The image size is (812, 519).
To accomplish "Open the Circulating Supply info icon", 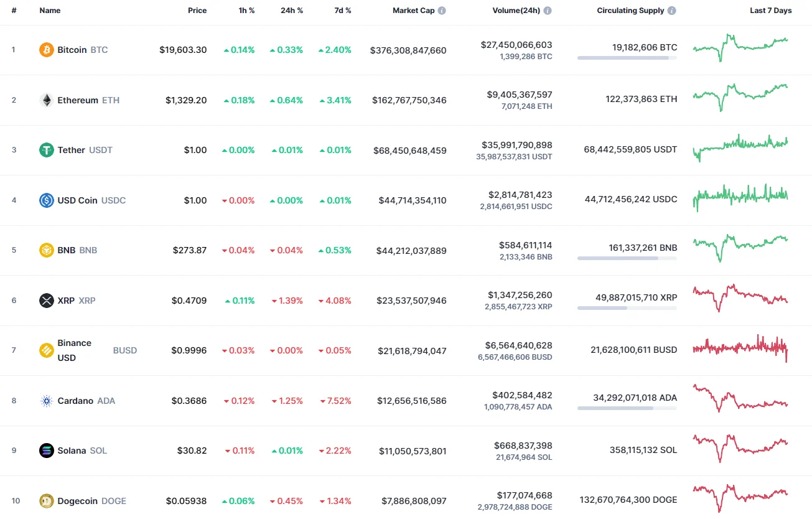I will point(671,10).
